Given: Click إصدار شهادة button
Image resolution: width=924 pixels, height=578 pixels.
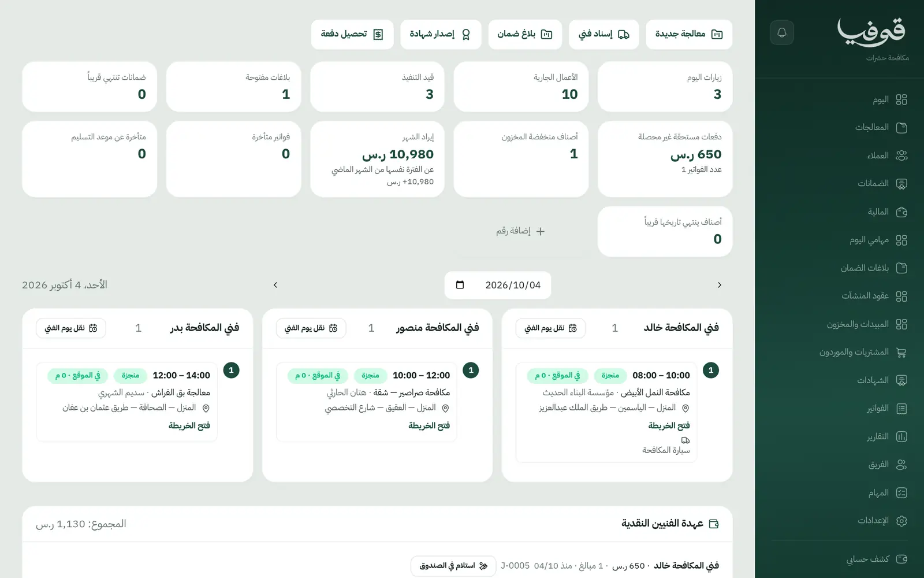Looking at the screenshot, I should click(441, 34).
